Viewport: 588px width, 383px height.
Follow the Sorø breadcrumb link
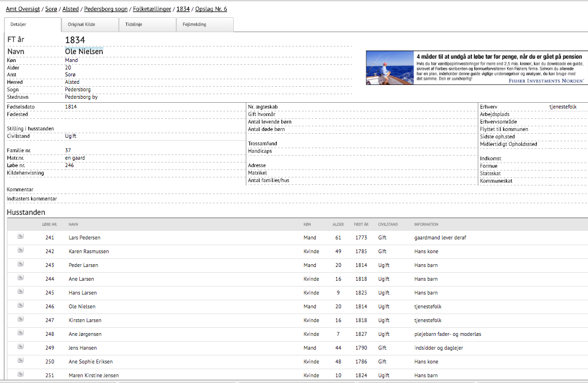(51, 9)
